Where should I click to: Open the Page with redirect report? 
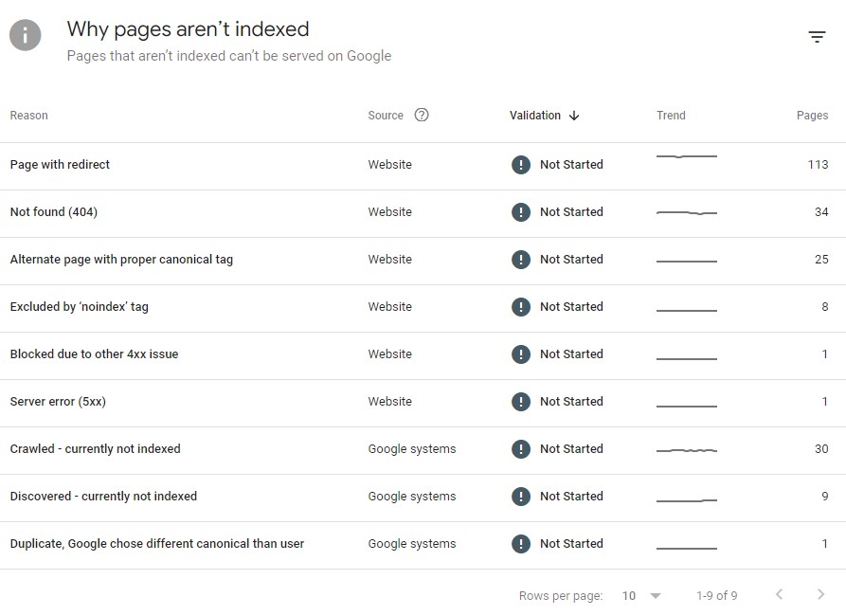click(60, 164)
